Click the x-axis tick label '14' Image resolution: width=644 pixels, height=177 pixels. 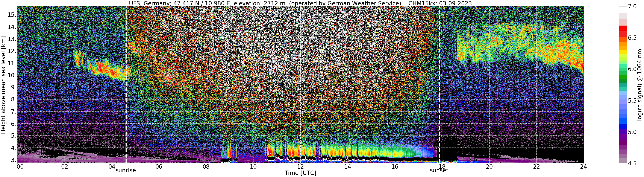347,166
